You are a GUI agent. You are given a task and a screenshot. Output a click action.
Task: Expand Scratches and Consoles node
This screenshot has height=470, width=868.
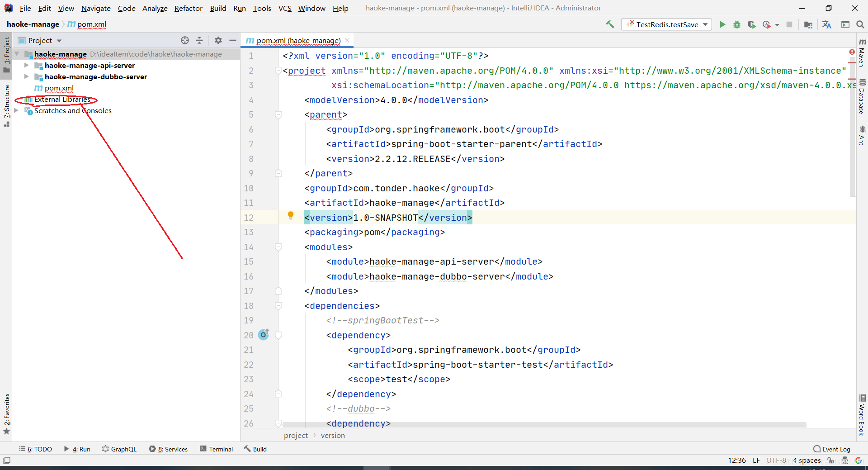(x=17, y=110)
